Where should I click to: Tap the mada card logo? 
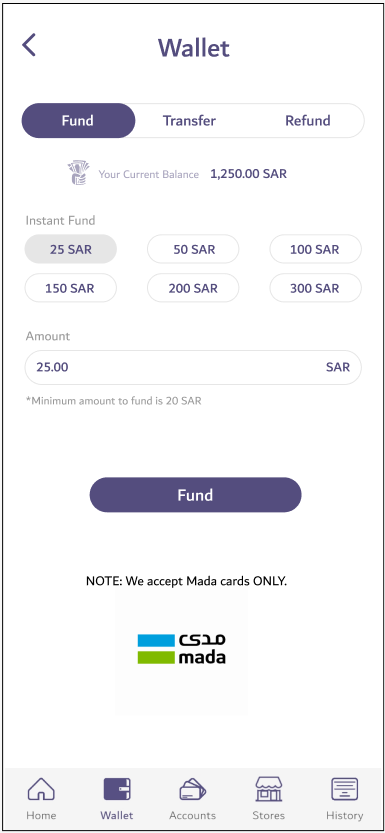pyautogui.click(x=181, y=649)
